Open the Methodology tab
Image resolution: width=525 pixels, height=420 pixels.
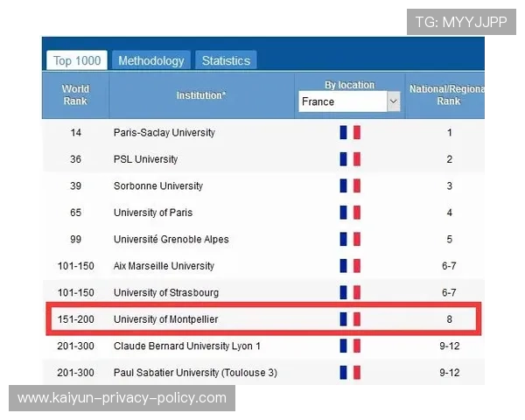151,60
